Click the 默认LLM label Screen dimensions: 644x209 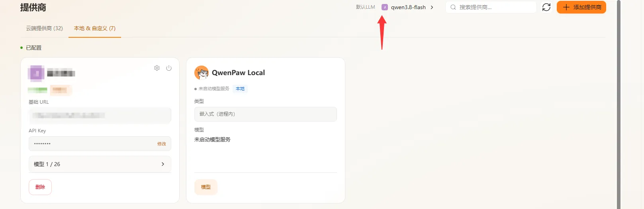pos(366,7)
